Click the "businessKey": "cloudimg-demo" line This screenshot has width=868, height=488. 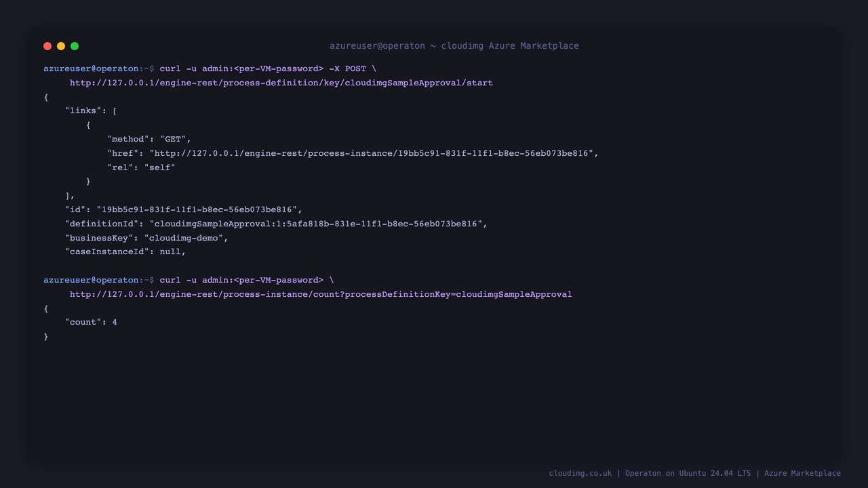pyautogui.click(x=146, y=238)
